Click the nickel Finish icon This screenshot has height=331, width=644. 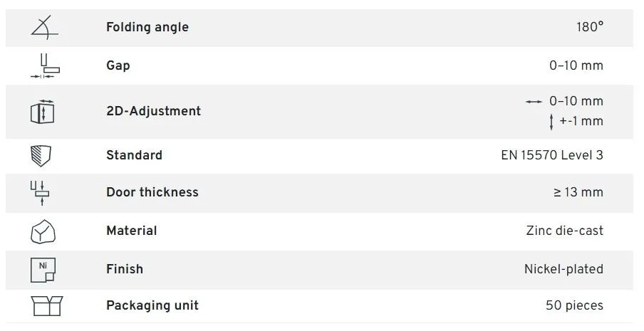[43, 269]
